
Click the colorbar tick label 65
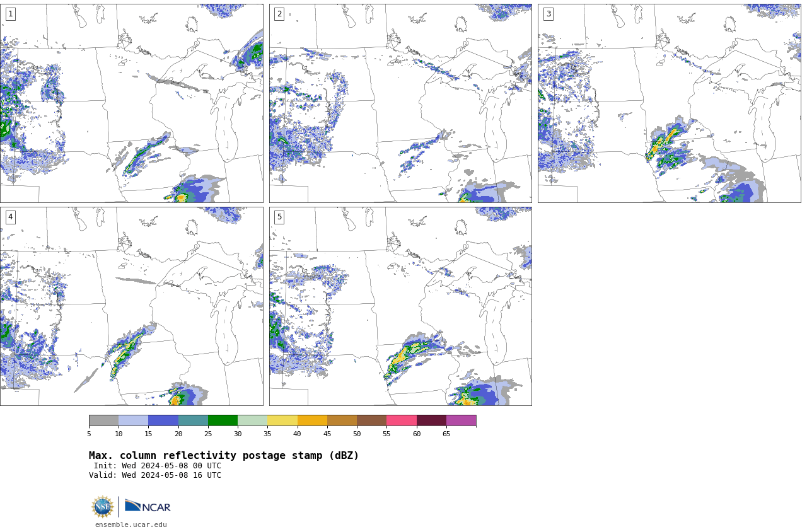[x=446, y=434]
